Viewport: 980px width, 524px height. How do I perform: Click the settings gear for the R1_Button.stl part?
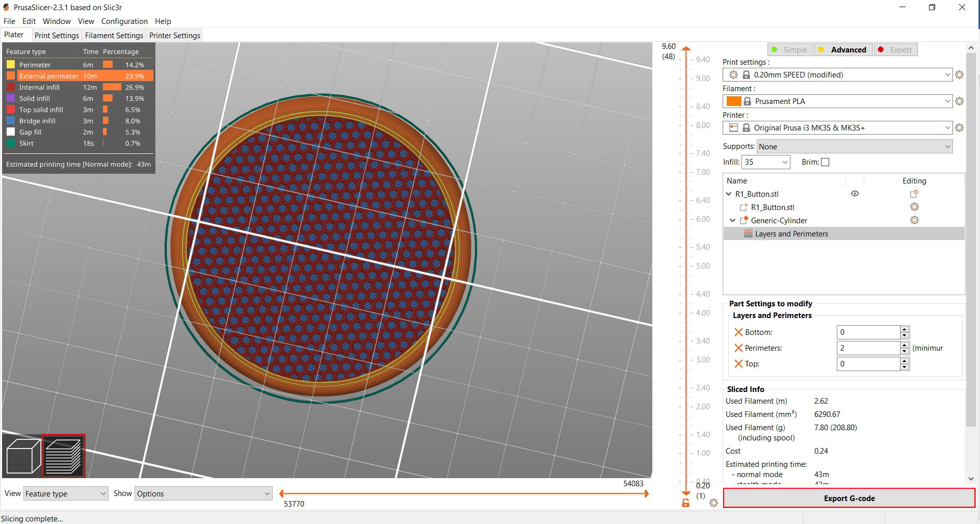[914, 207]
